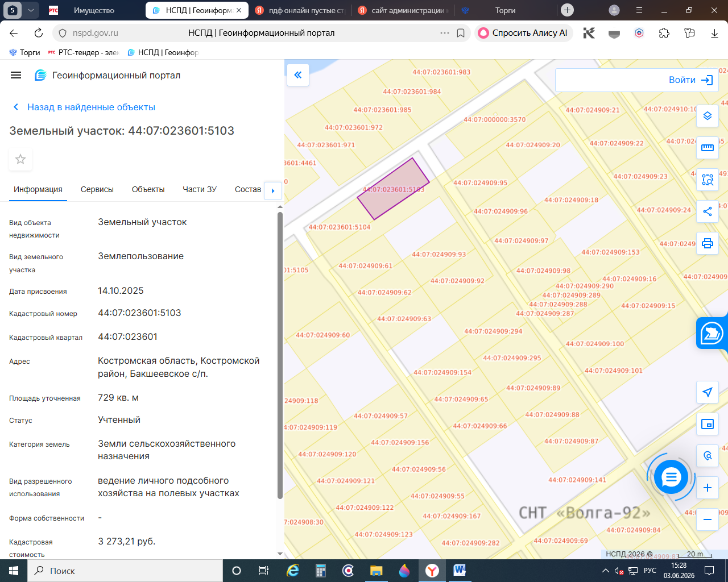
Task: Click the scrollbar down arrow in info panel
Action: (280, 554)
